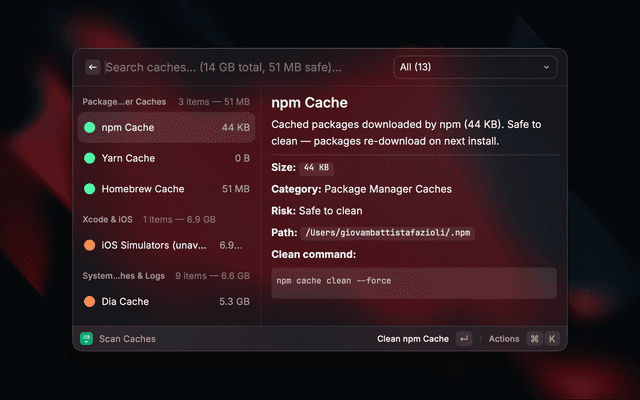
Task: Click the Clean npm Cache action
Action: pyautogui.click(x=413, y=339)
